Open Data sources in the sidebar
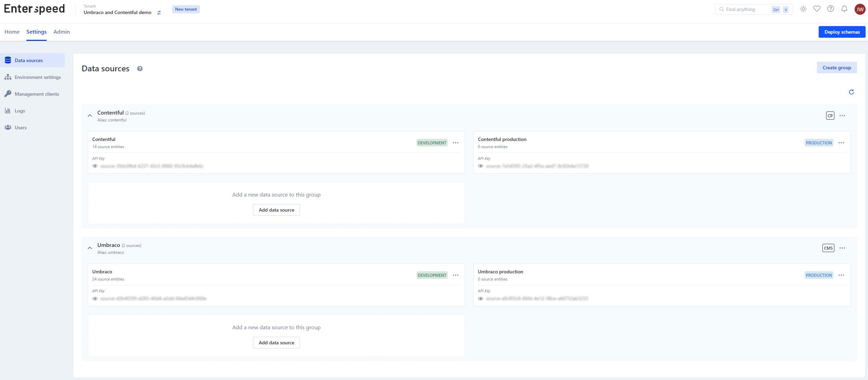 [32, 60]
